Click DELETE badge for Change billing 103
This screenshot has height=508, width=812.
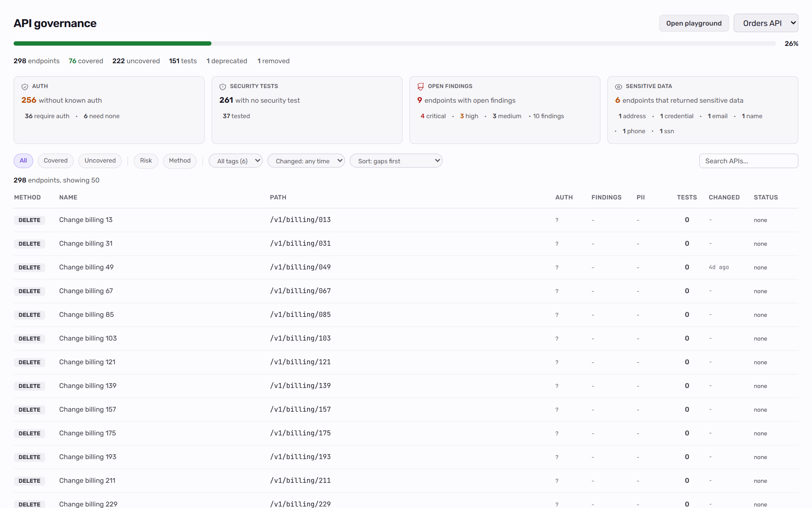click(x=29, y=338)
